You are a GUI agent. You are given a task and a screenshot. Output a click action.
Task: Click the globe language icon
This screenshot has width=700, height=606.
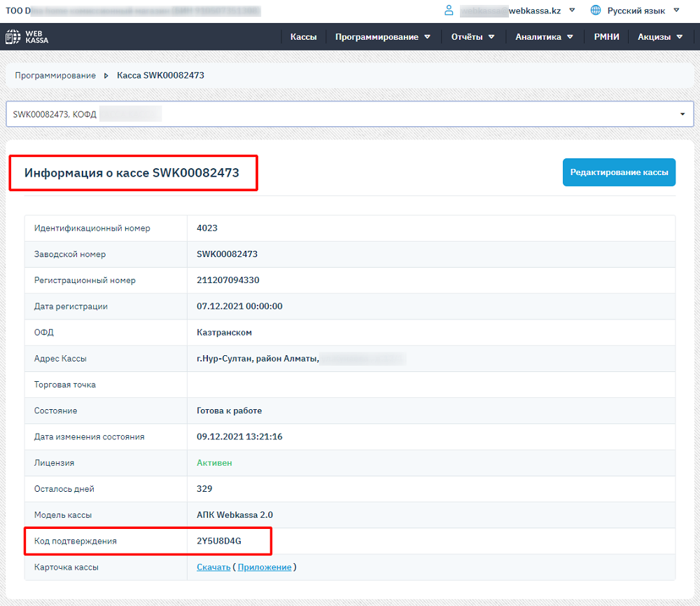click(596, 11)
